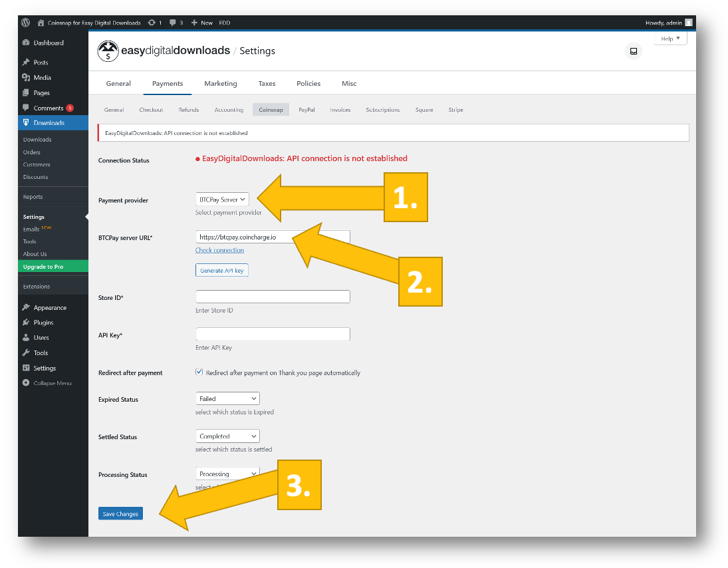Image resolution: width=728 pixels, height=568 pixels.
Task: Toggle Redirect after payment checkbox
Action: [199, 372]
